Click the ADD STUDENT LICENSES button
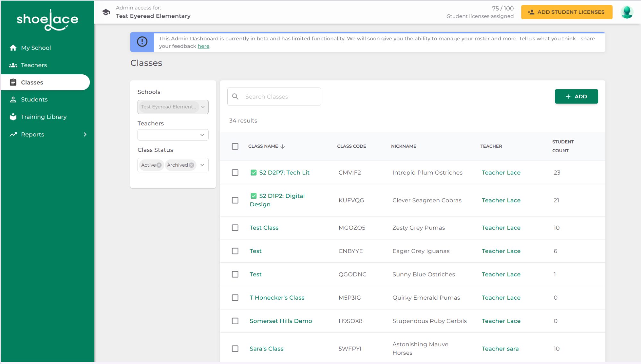Image resolution: width=641 pixels, height=364 pixels. point(566,12)
